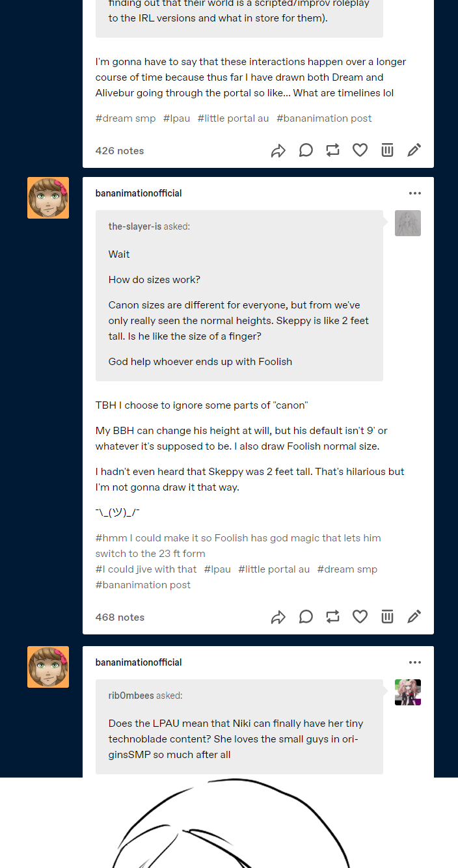458x868 pixels.
Task: Delete the 426 notes post
Action: pyautogui.click(x=387, y=150)
